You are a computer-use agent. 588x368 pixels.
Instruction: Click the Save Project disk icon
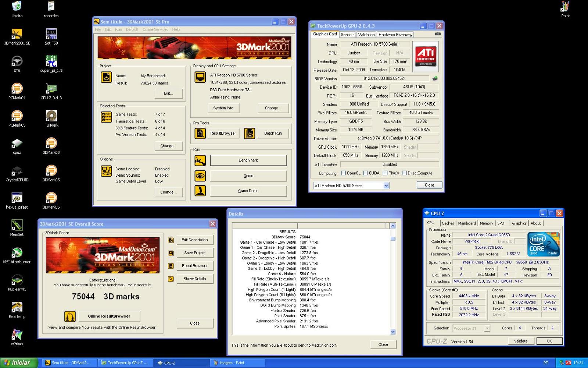coord(171,253)
